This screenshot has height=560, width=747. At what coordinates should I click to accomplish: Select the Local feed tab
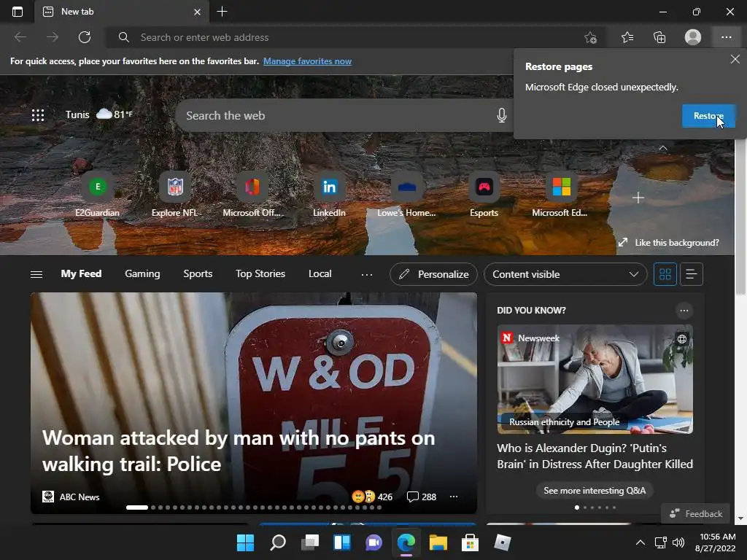tap(320, 274)
